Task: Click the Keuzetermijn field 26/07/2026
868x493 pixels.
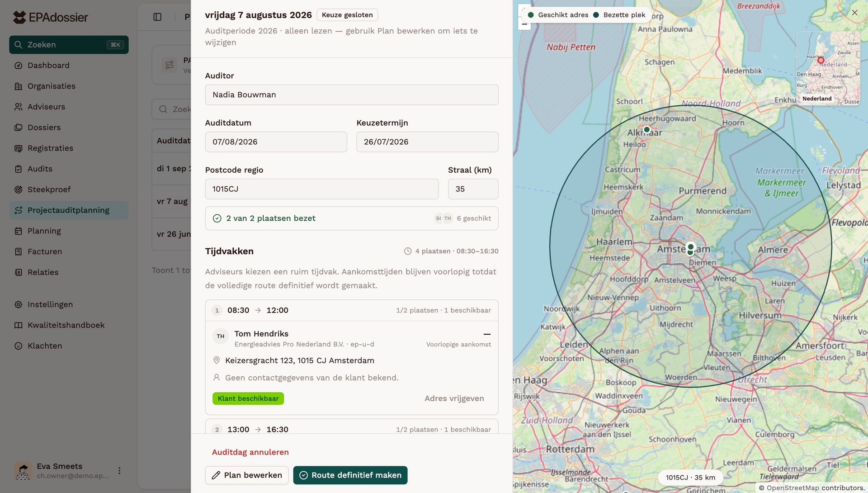Action: [x=427, y=142]
